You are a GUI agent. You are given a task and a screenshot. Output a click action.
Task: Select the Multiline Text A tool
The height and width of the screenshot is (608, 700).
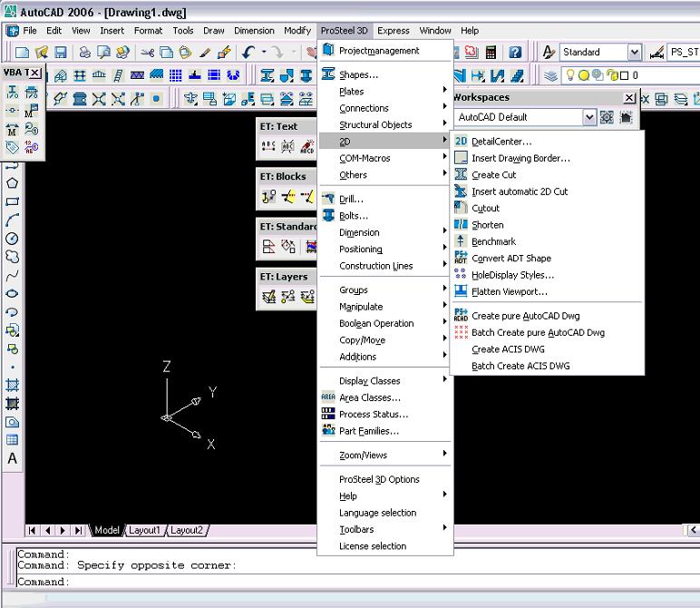point(12,458)
